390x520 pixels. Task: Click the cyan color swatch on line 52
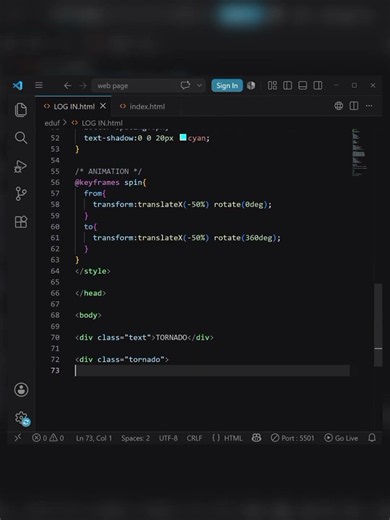click(x=183, y=137)
